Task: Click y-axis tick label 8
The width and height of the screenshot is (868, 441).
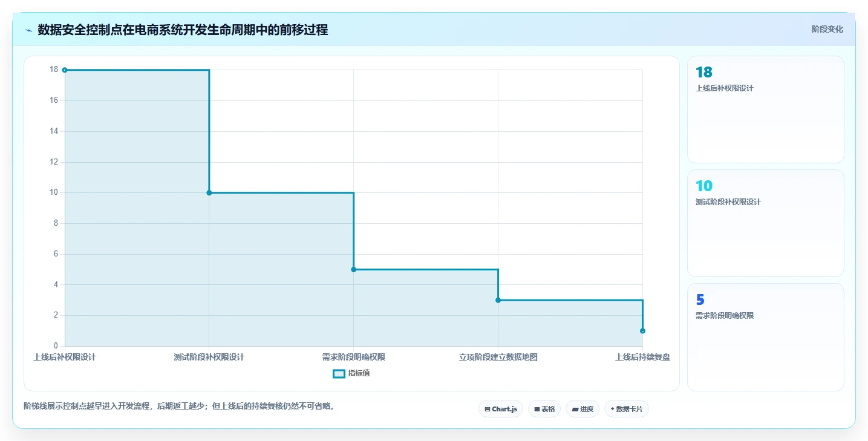Action: (x=56, y=223)
